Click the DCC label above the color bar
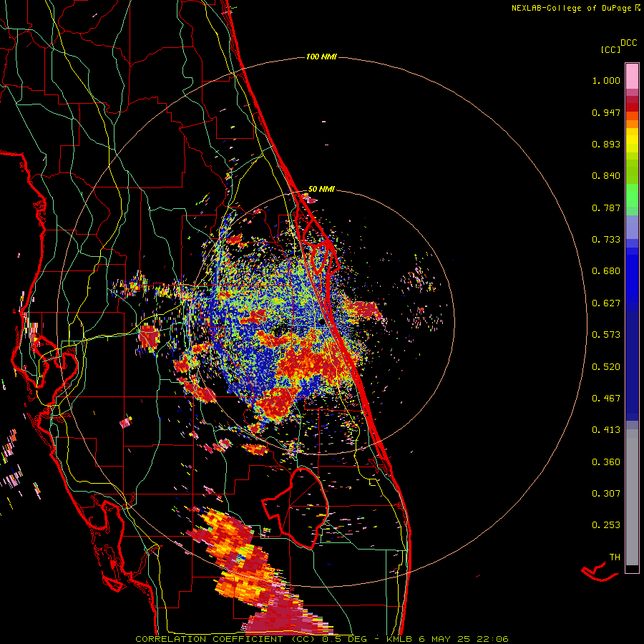The height and width of the screenshot is (644, 644). pyautogui.click(x=629, y=43)
